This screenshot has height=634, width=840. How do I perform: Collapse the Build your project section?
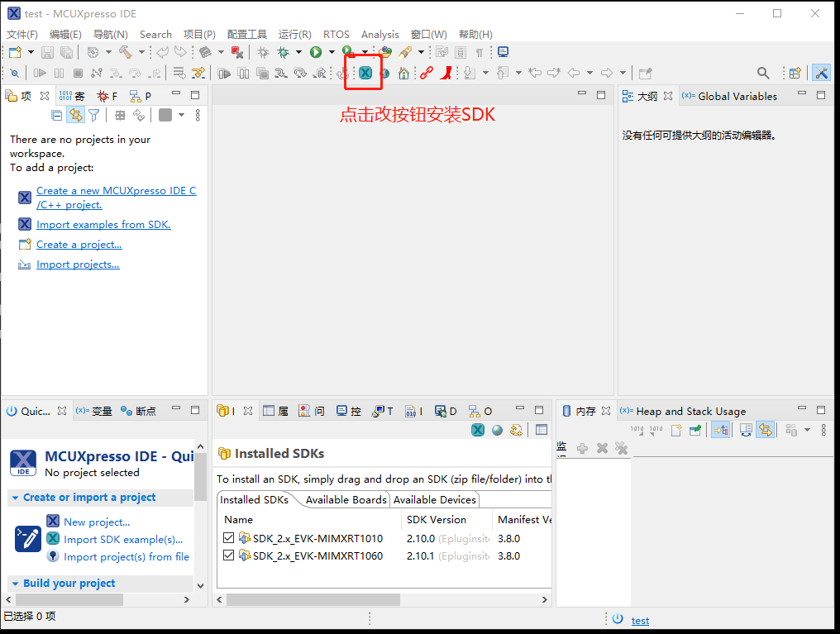(x=15, y=583)
